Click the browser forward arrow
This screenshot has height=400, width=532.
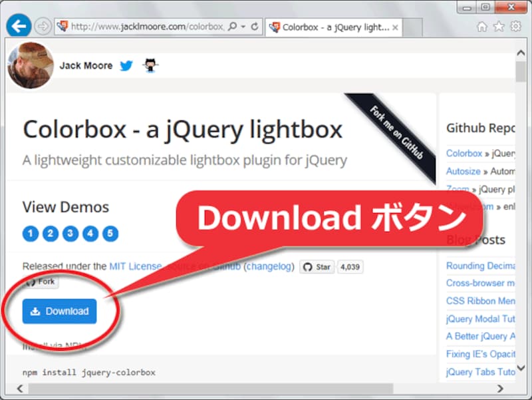point(43,26)
